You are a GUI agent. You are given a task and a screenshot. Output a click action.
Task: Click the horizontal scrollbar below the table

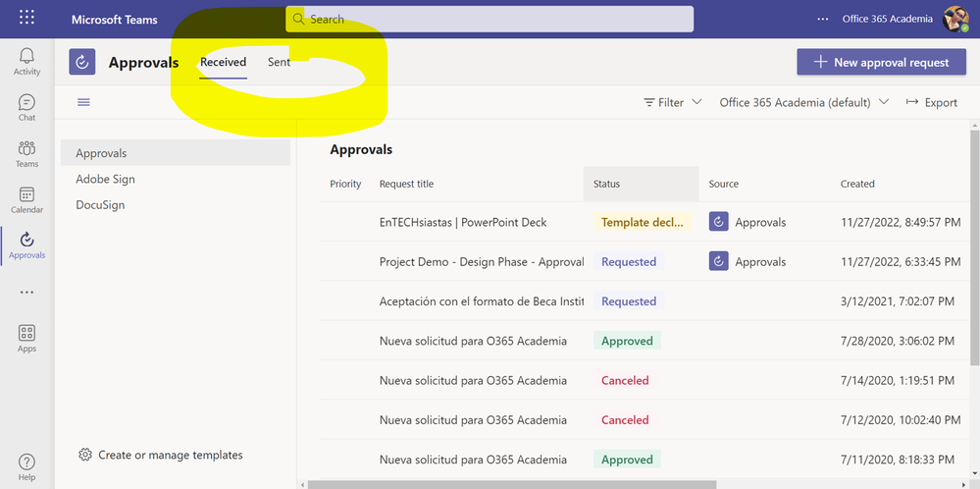pyautogui.click(x=512, y=485)
